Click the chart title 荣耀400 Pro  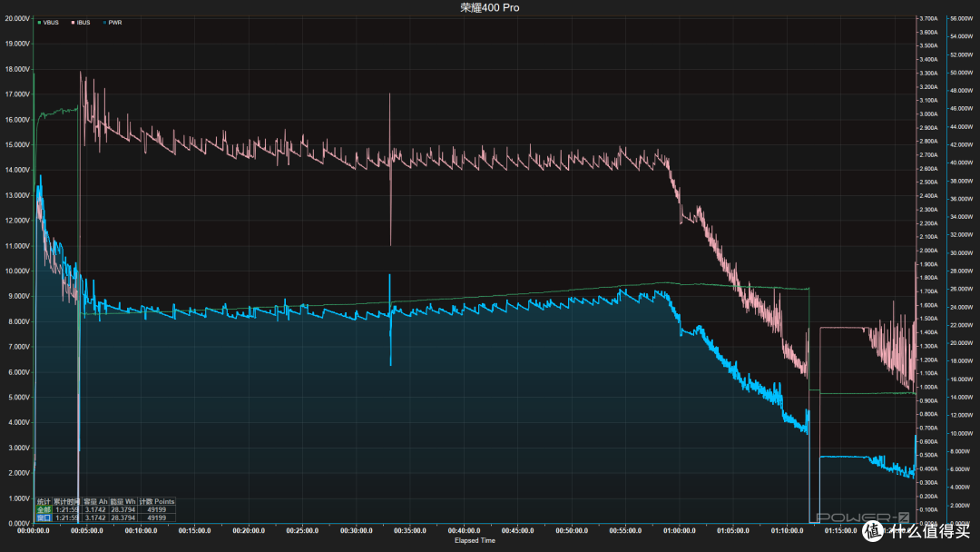(490, 7)
